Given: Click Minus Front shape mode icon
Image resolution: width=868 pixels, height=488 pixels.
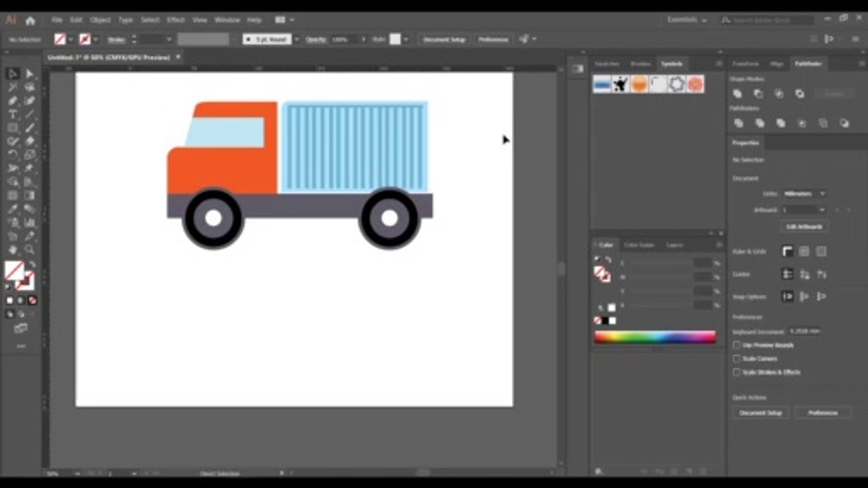Looking at the screenshot, I should tap(758, 94).
